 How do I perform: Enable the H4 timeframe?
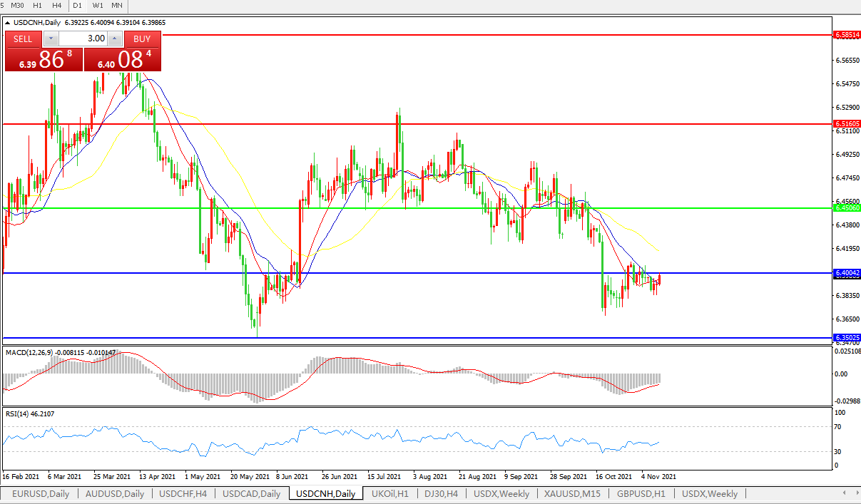[56, 5]
